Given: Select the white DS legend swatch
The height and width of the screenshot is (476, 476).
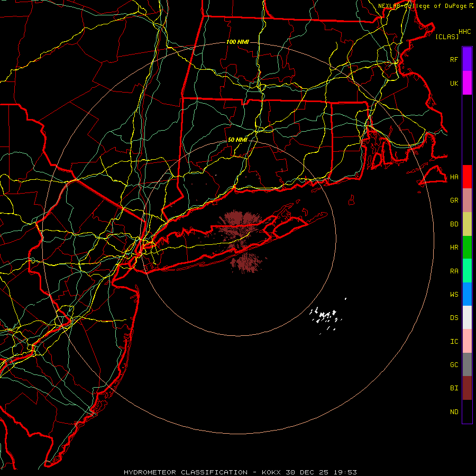Looking at the screenshot, I should pos(467,317).
